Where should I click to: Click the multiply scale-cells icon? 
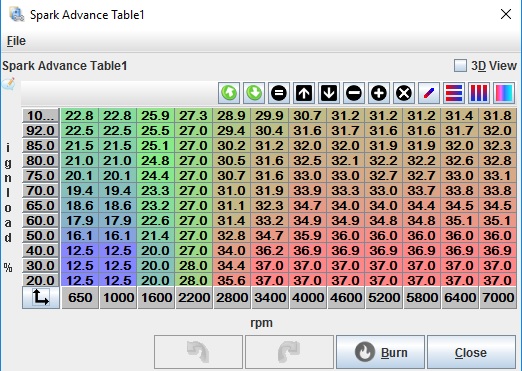[404, 93]
